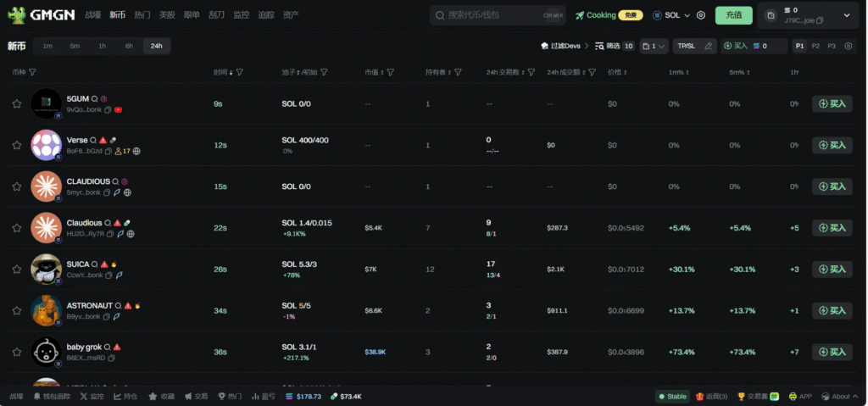Open website globe icon for CLAUDIOUS
868x406 pixels.
127,192
